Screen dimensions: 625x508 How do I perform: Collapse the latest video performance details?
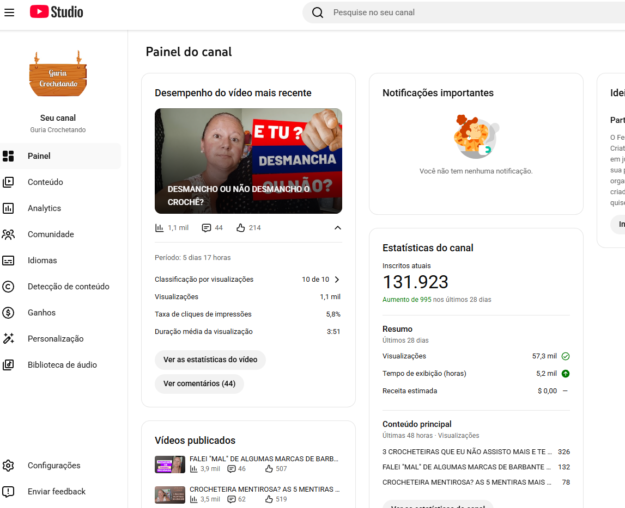[338, 228]
